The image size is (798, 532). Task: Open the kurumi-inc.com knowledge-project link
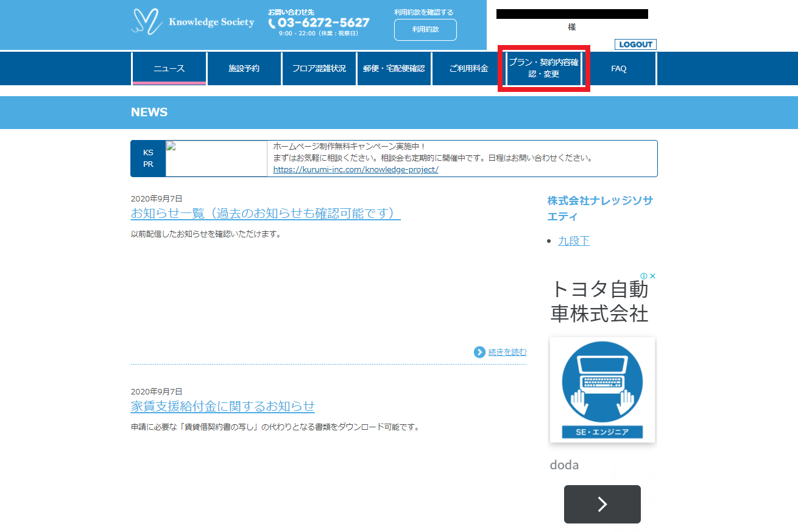(355, 170)
